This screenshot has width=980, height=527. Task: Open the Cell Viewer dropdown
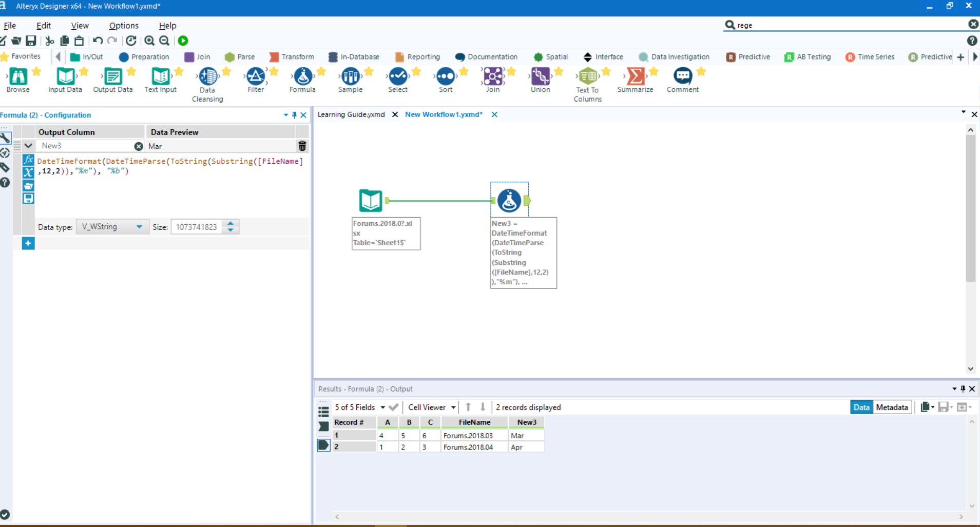(x=431, y=407)
